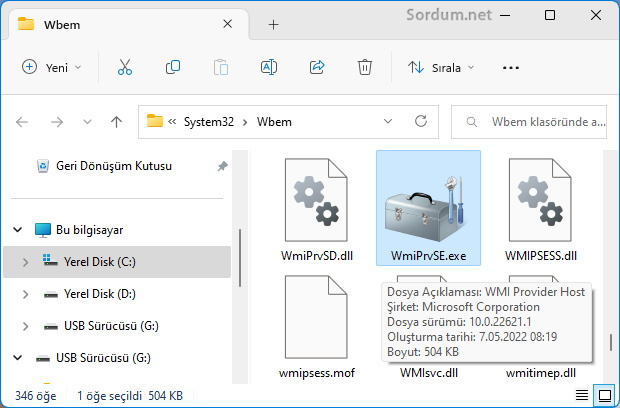Go up one folder level

click(116, 122)
